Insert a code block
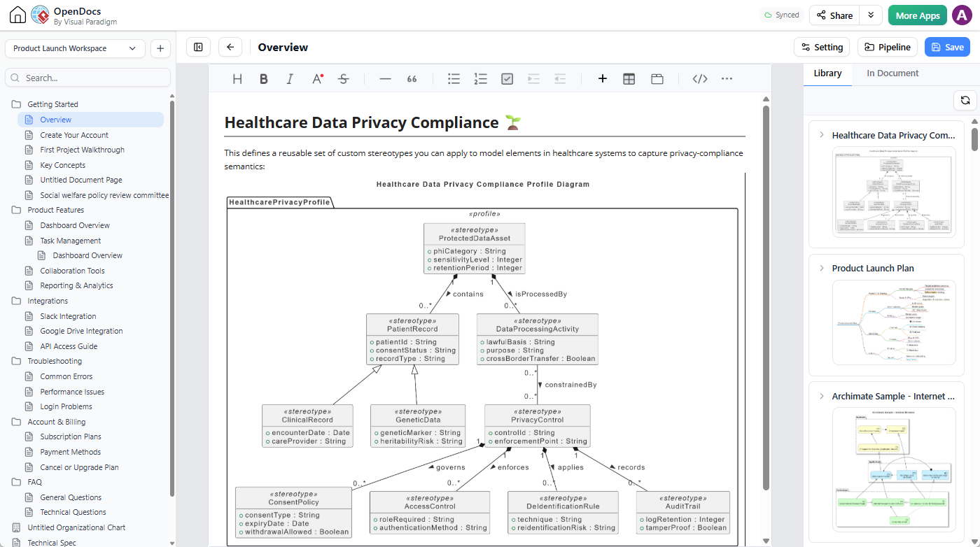Viewport: 980px width, 547px height. coord(699,79)
